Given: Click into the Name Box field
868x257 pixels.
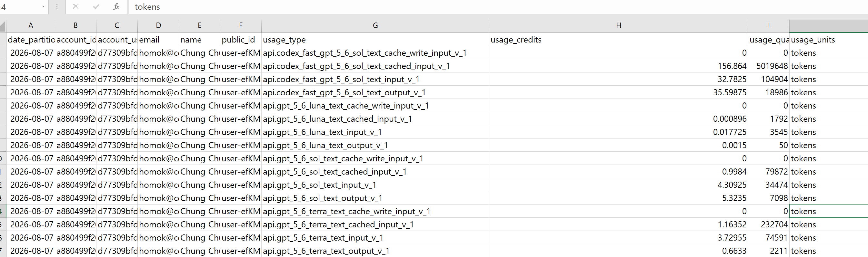Looking at the screenshot, I should coord(20,7).
